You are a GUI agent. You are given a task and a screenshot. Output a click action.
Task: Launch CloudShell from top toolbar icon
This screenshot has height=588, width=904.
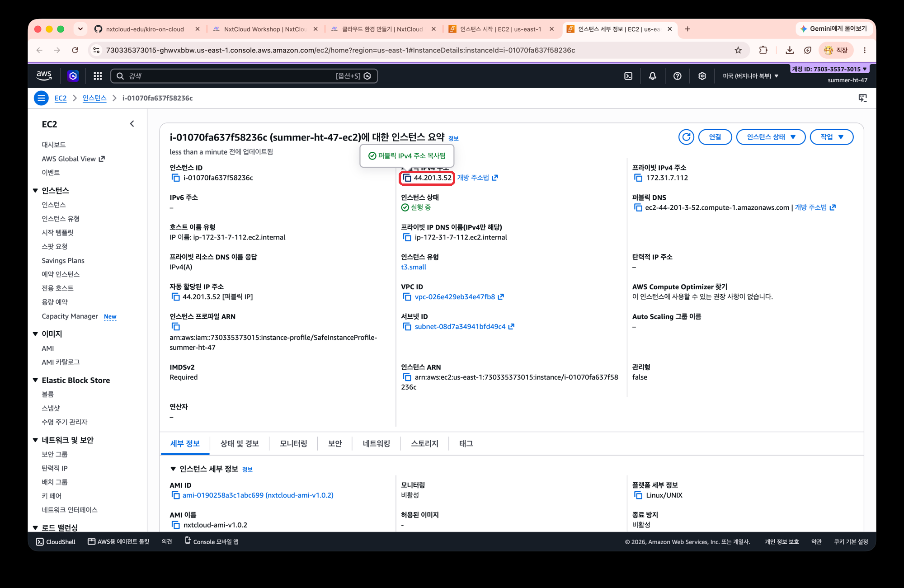[x=628, y=76]
